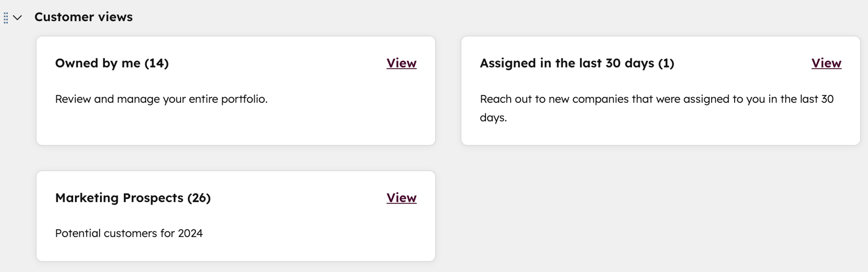
Task: Click the Marketing Prospects heading
Action: (133, 198)
